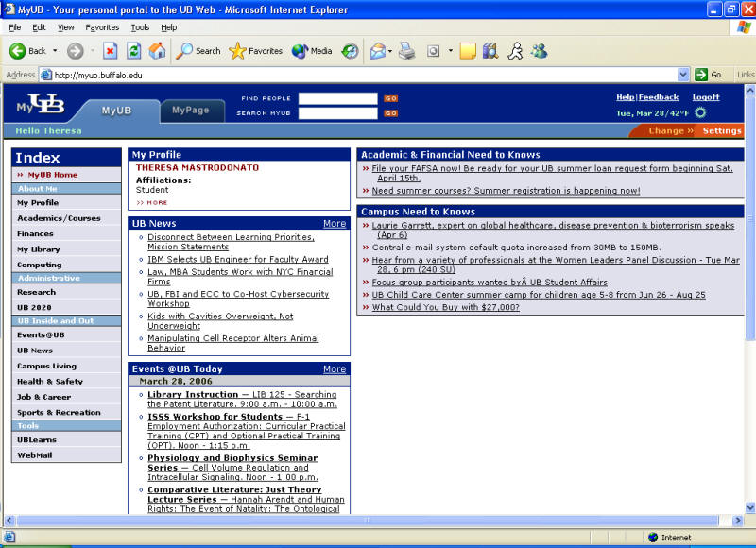Open the Favorites menu
756x548 pixels.
point(102,27)
